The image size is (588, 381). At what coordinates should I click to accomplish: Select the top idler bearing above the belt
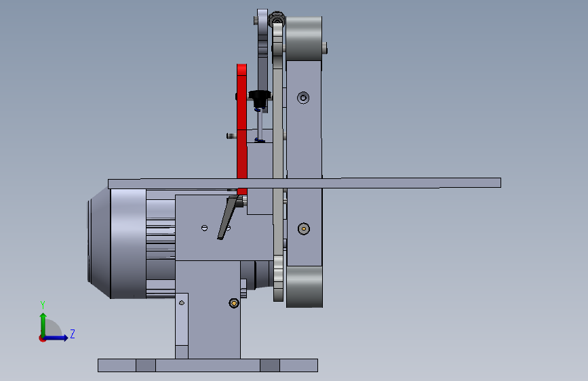[277, 18]
